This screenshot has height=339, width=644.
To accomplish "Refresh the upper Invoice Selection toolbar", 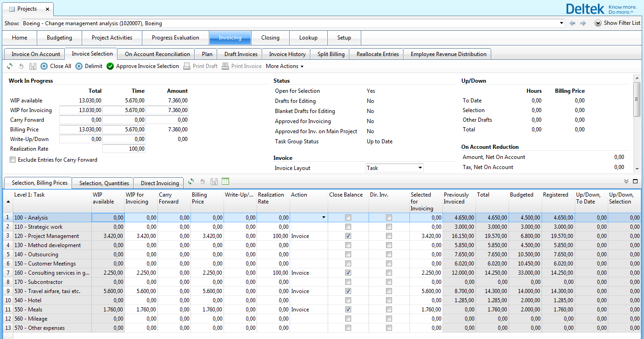I will [10, 66].
